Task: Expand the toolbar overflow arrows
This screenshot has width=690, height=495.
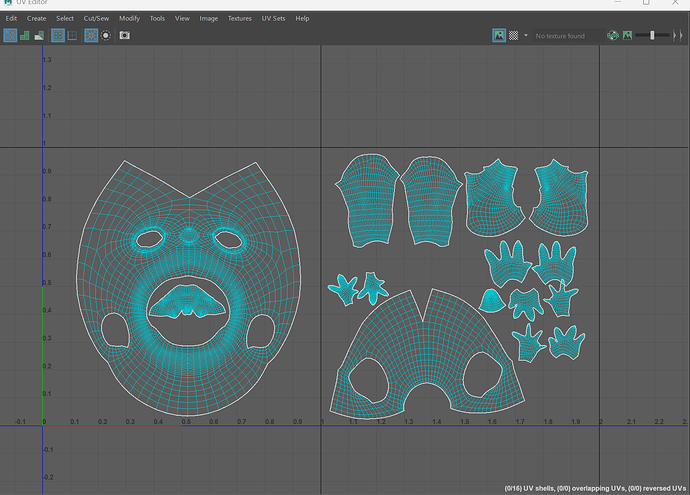Action: pyautogui.click(x=678, y=36)
